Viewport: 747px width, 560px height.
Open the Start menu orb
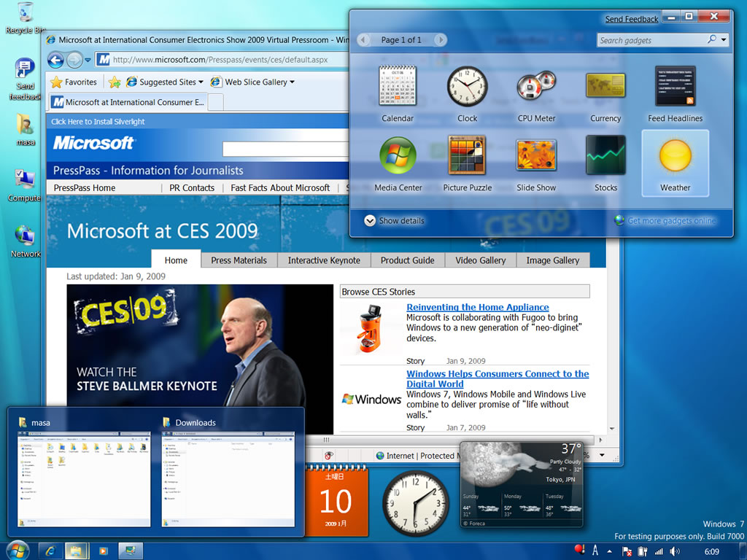pyautogui.click(x=18, y=551)
